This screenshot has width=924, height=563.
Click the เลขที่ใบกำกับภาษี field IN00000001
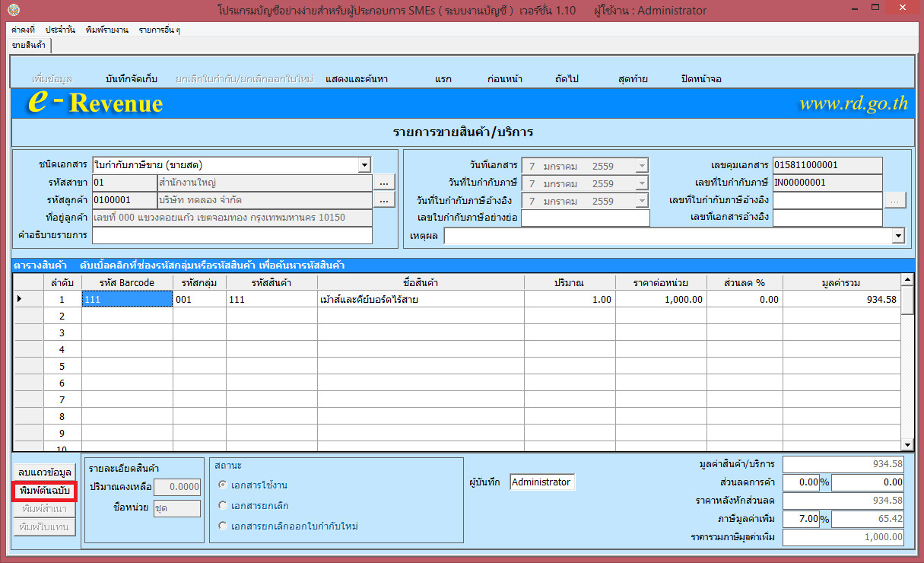827,183
